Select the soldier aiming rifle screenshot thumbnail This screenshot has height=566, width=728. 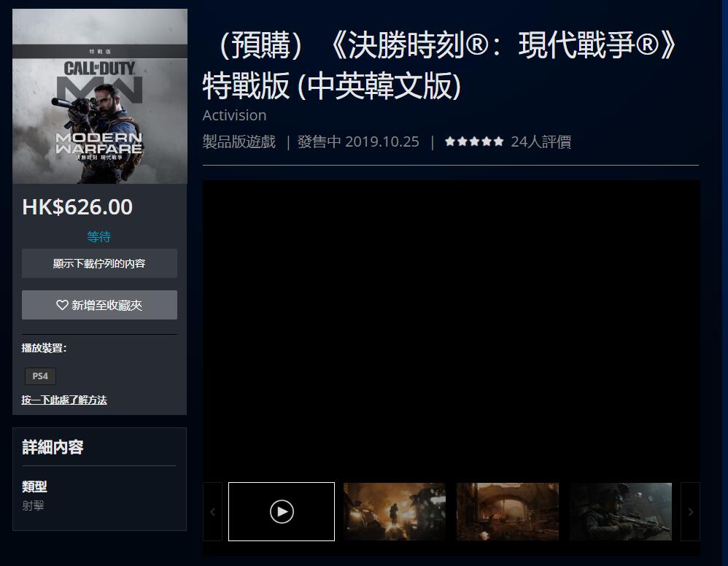click(621, 512)
